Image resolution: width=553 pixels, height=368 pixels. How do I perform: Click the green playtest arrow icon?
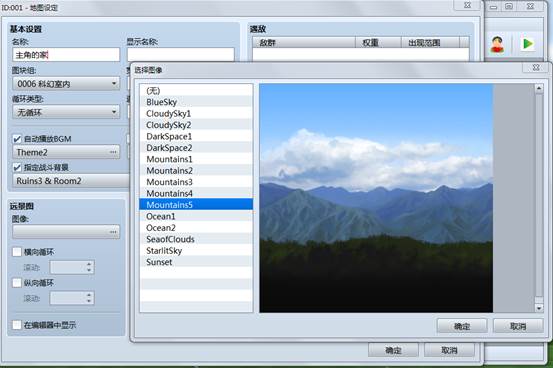528,44
